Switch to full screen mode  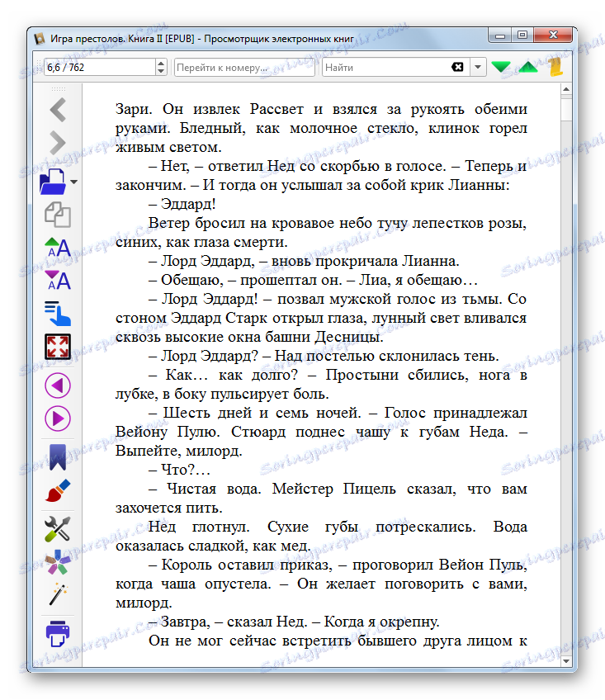pos(58,347)
